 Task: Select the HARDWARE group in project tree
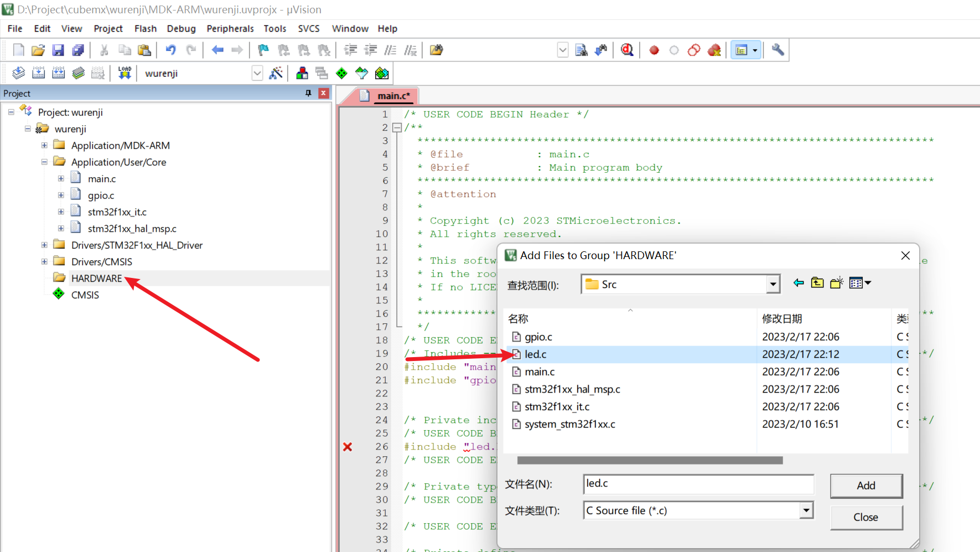click(x=96, y=278)
